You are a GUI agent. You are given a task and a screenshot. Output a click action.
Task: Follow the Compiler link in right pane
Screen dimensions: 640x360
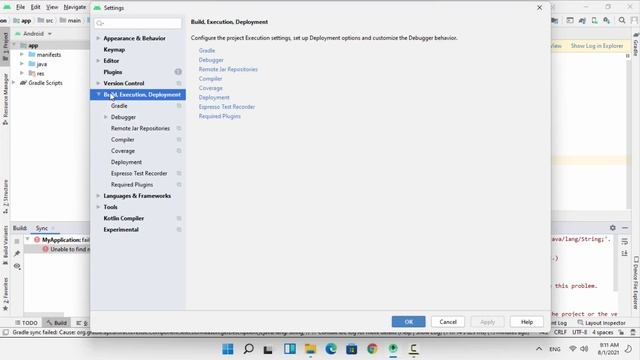point(210,79)
